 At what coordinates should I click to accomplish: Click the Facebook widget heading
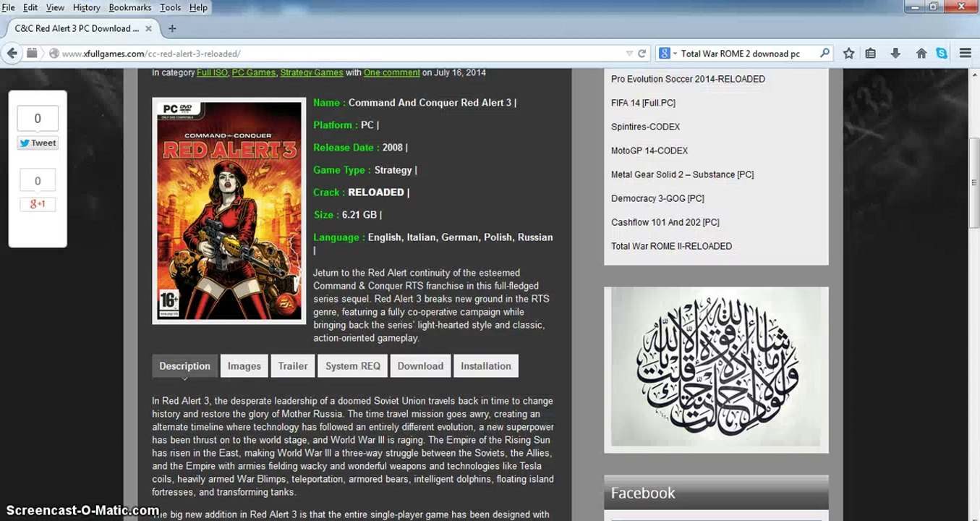pos(643,493)
